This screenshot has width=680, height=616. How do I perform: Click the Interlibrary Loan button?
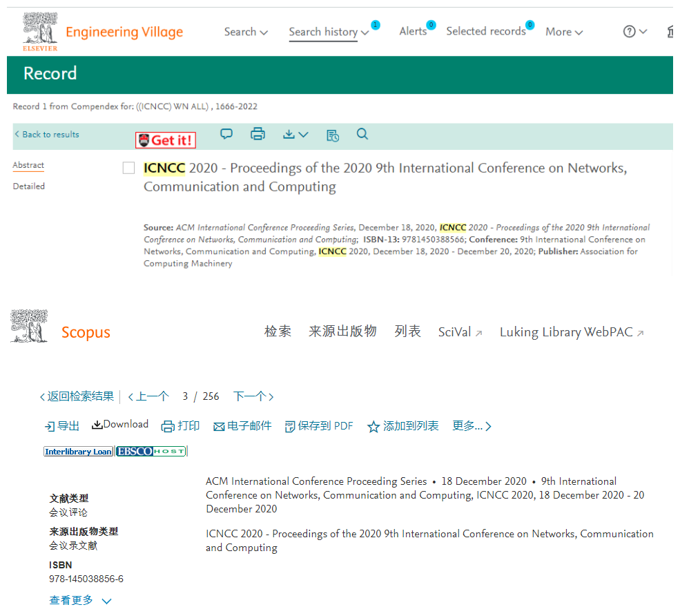[79, 452]
